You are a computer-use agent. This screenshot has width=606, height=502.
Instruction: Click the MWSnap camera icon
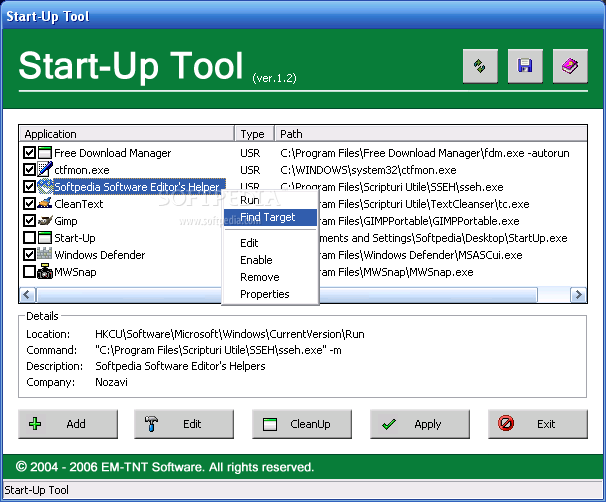click(x=45, y=271)
